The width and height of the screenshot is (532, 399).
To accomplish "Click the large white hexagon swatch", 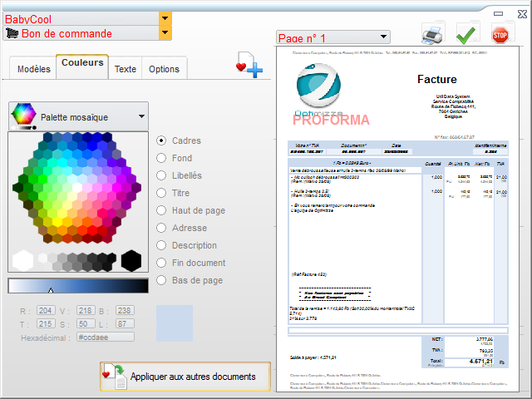I will point(22,259).
